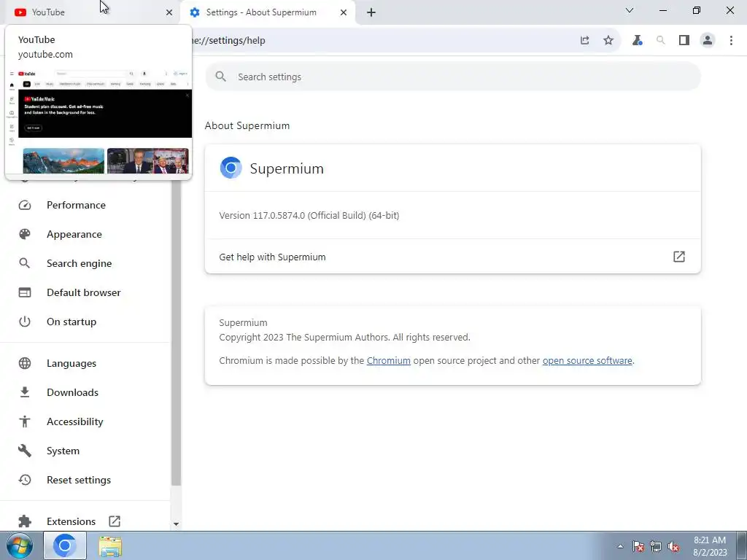Click the Appearance palette icon
747x560 pixels.
click(x=25, y=234)
